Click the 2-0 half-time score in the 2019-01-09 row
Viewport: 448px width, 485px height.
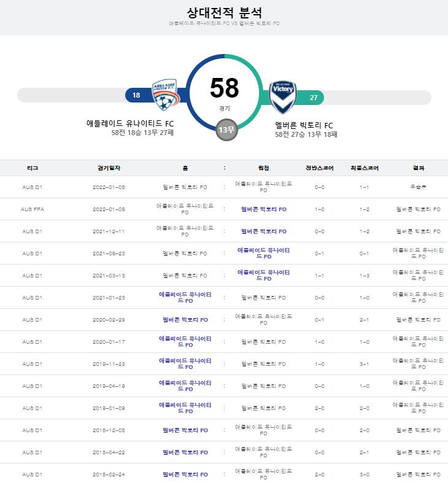[319, 408]
